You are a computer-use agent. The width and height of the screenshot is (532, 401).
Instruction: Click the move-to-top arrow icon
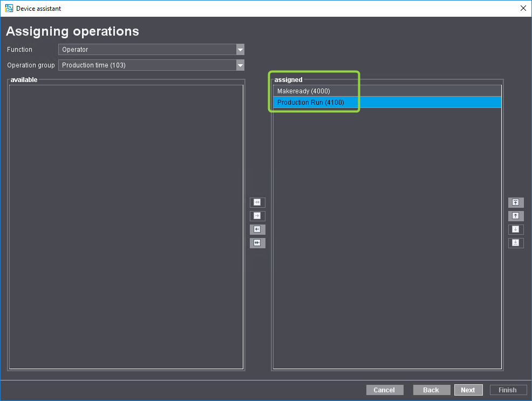(515, 202)
